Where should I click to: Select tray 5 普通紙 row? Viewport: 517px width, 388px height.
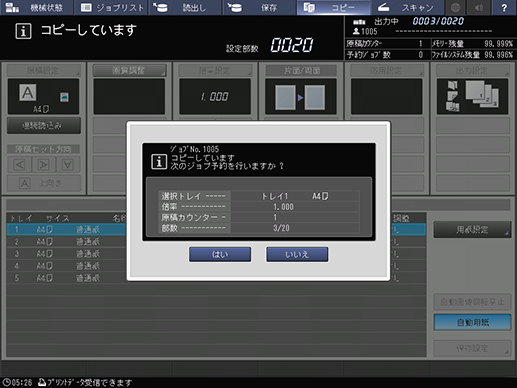pos(216,278)
